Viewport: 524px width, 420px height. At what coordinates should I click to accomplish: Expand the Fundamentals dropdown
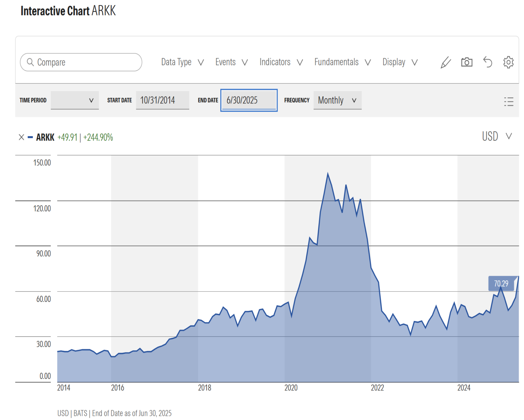[x=342, y=62]
